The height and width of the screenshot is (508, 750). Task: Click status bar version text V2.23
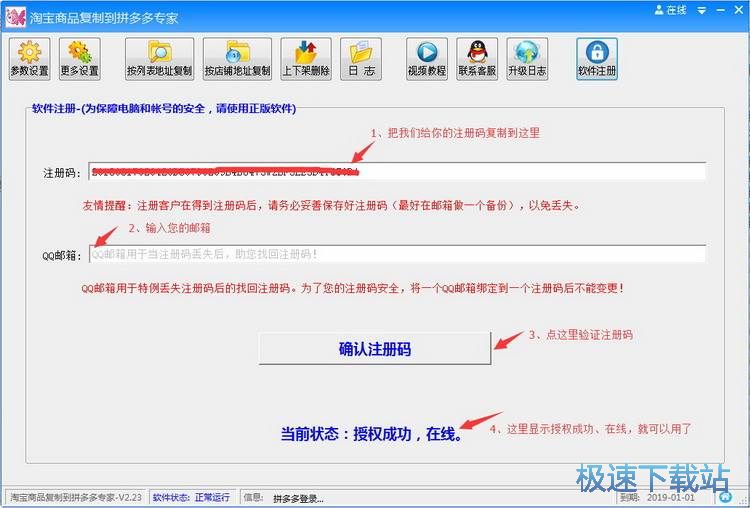point(76,497)
